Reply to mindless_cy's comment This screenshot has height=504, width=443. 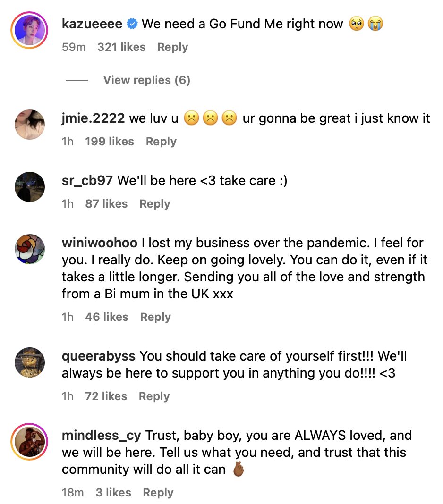click(x=158, y=493)
